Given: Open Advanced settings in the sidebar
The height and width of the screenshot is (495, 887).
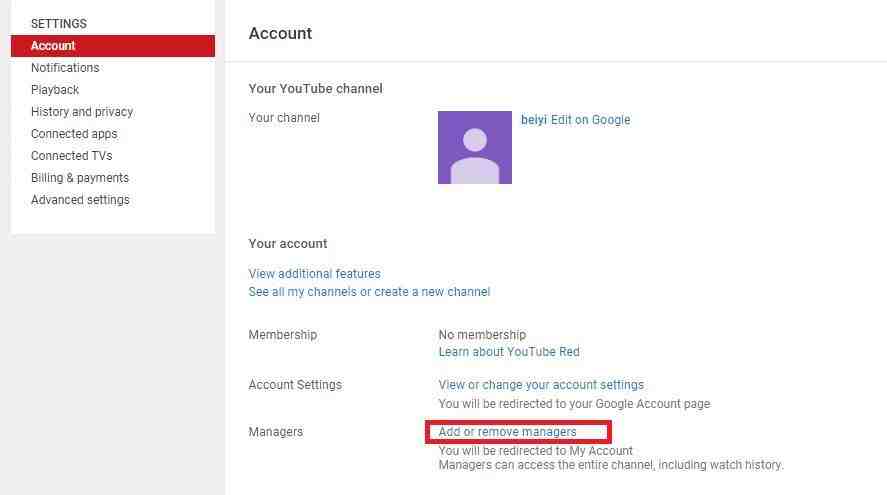Looking at the screenshot, I should point(80,200).
